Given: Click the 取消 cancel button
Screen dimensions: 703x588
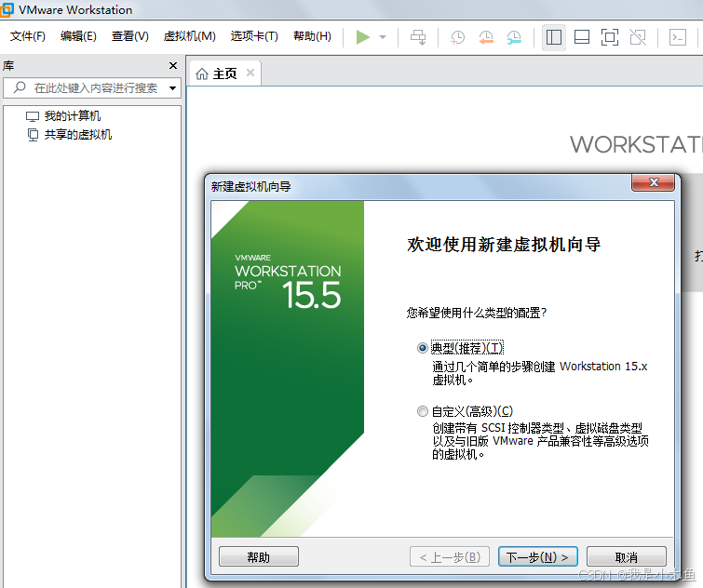Looking at the screenshot, I should [627, 556].
